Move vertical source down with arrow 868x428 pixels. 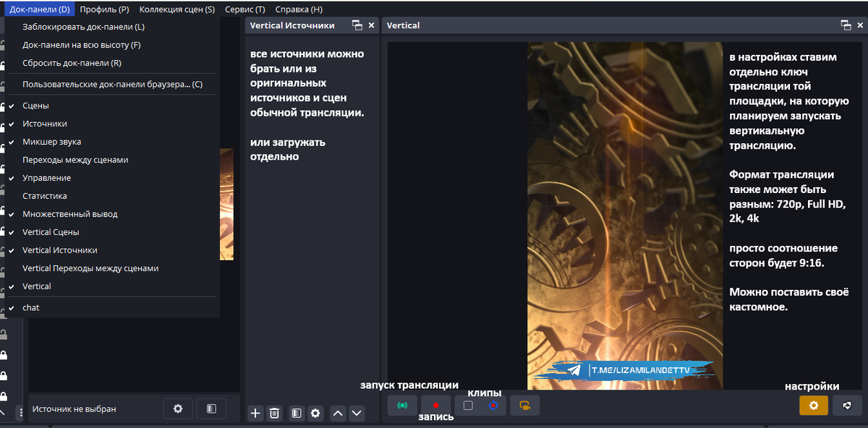[356, 414]
